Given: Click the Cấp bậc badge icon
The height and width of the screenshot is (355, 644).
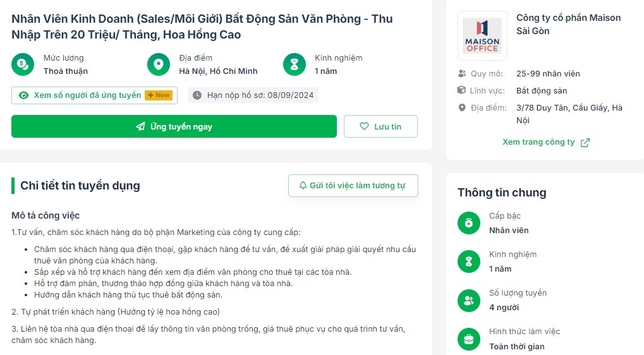Looking at the screenshot, I should 469,223.
